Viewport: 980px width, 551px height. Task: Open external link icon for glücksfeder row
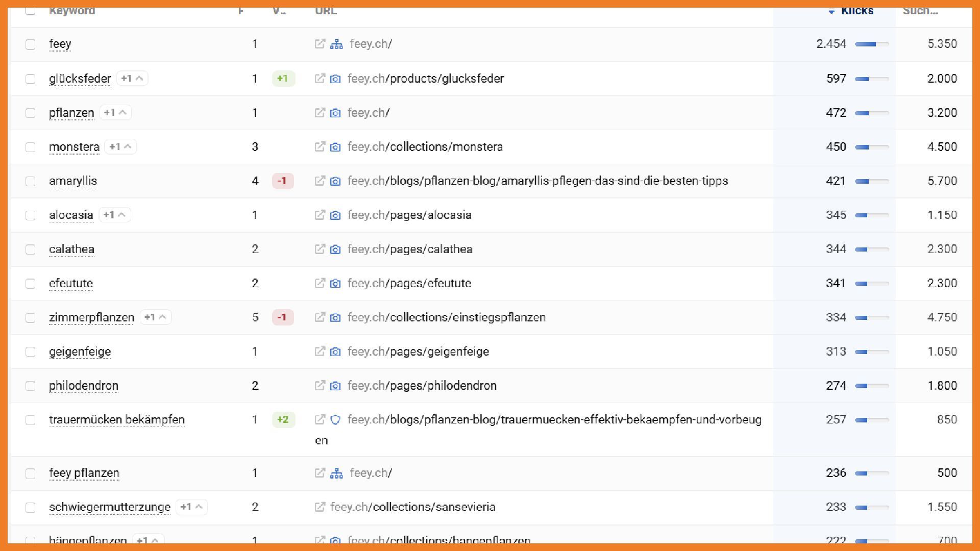coord(320,79)
